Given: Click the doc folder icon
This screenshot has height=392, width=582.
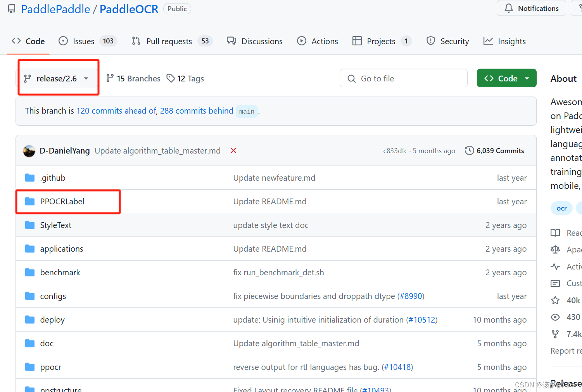Looking at the screenshot, I should (30, 343).
